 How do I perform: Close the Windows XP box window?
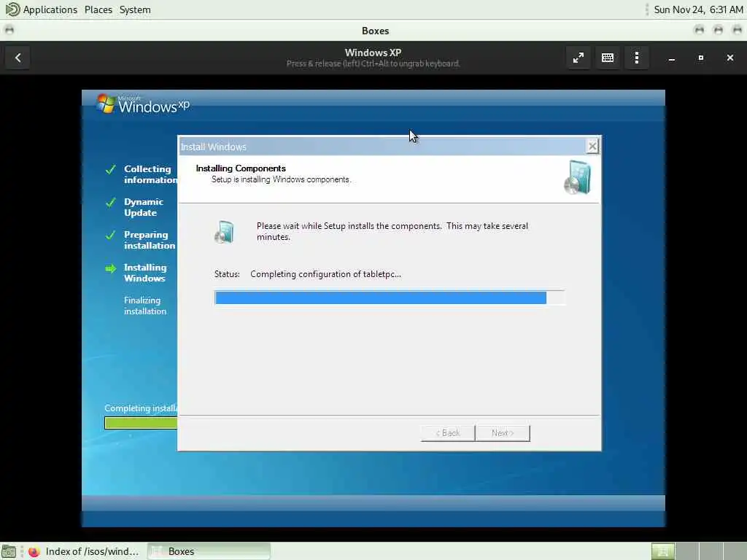(x=729, y=58)
